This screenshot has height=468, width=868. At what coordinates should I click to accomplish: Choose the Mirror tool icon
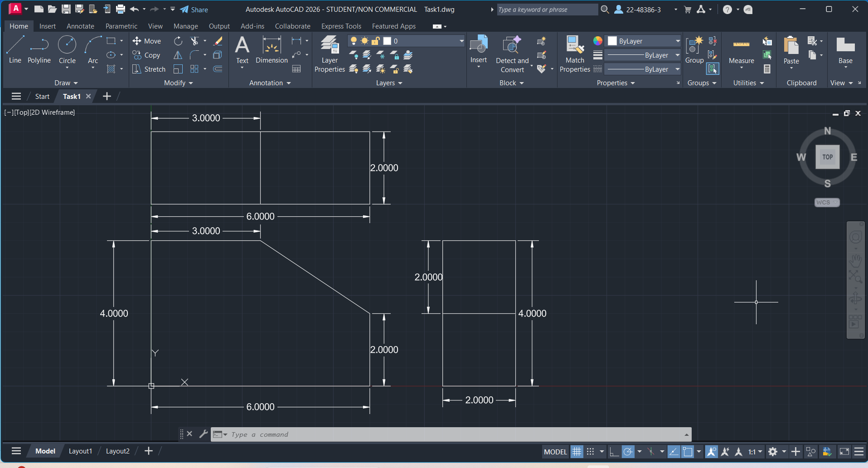(178, 55)
